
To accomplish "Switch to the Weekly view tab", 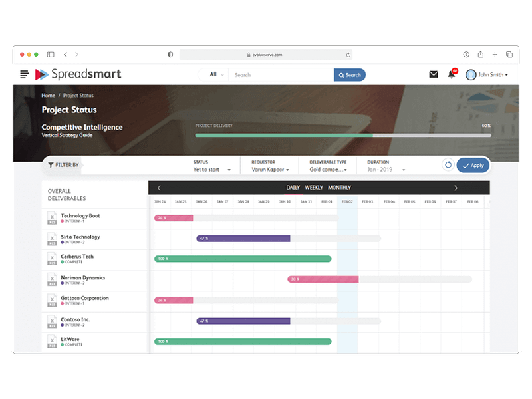I will (x=314, y=188).
